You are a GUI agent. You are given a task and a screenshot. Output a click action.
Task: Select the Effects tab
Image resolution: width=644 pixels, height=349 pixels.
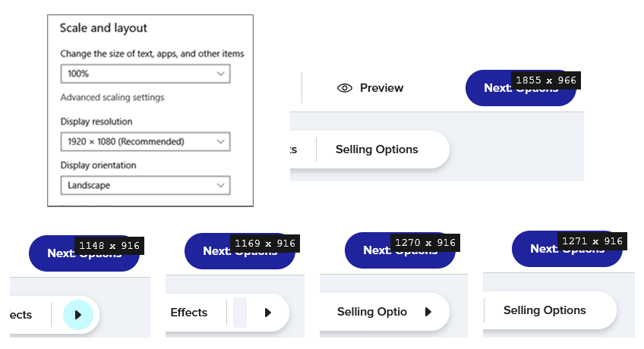[x=189, y=313]
